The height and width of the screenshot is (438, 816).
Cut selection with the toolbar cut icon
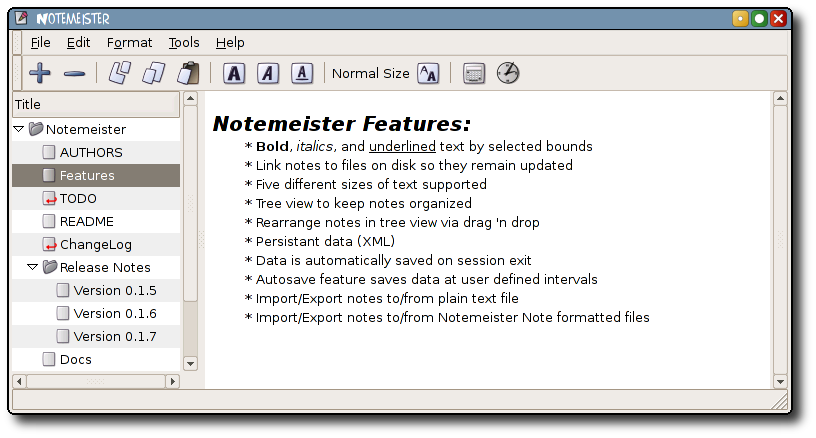(x=119, y=73)
